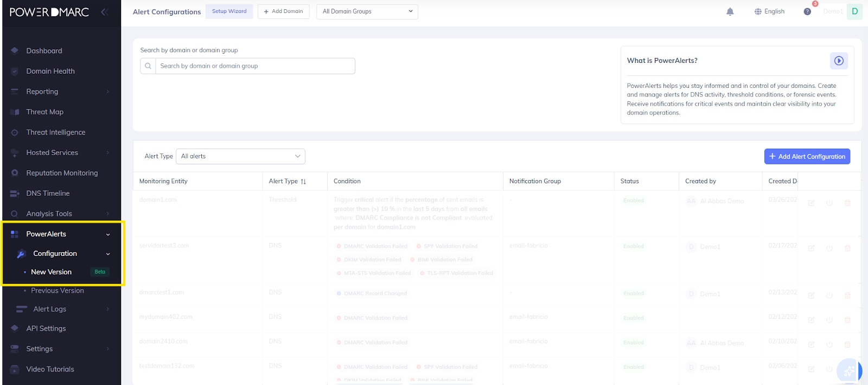This screenshot has height=385, width=868.
Task: Play the What is PowerAlerts video
Action: click(839, 61)
